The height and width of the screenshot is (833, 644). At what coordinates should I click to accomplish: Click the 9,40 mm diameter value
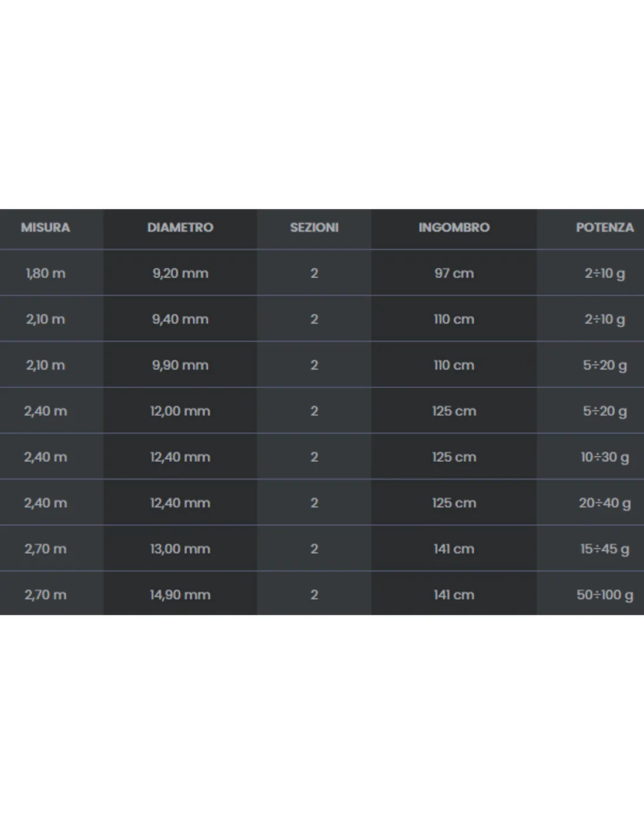click(180, 319)
